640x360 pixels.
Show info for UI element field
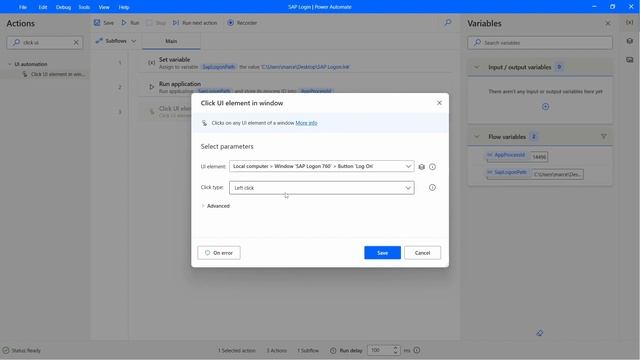click(432, 167)
